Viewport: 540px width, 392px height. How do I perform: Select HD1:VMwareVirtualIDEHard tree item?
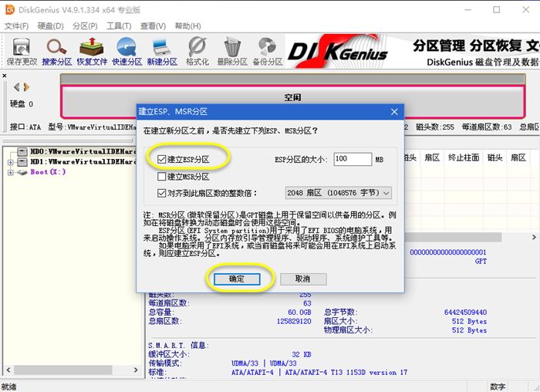click(x=83, y=161)
